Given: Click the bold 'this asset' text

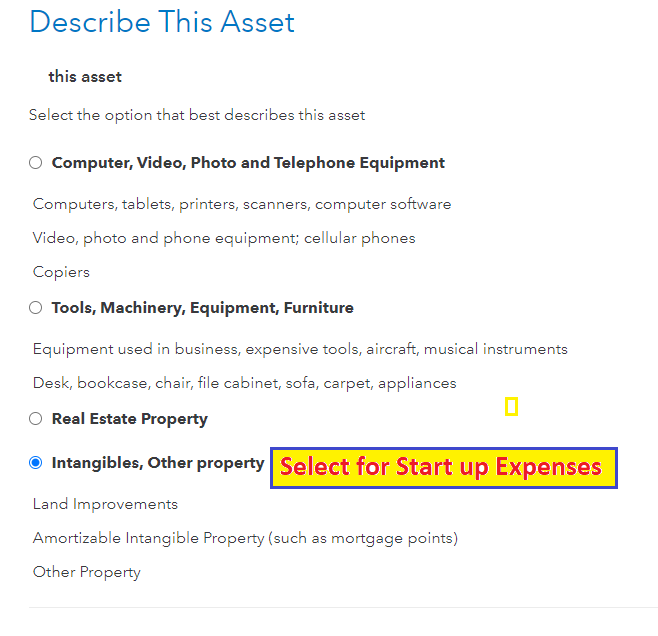Looking at the screenshot, I should pyautogui.click(x=85, y=77).
